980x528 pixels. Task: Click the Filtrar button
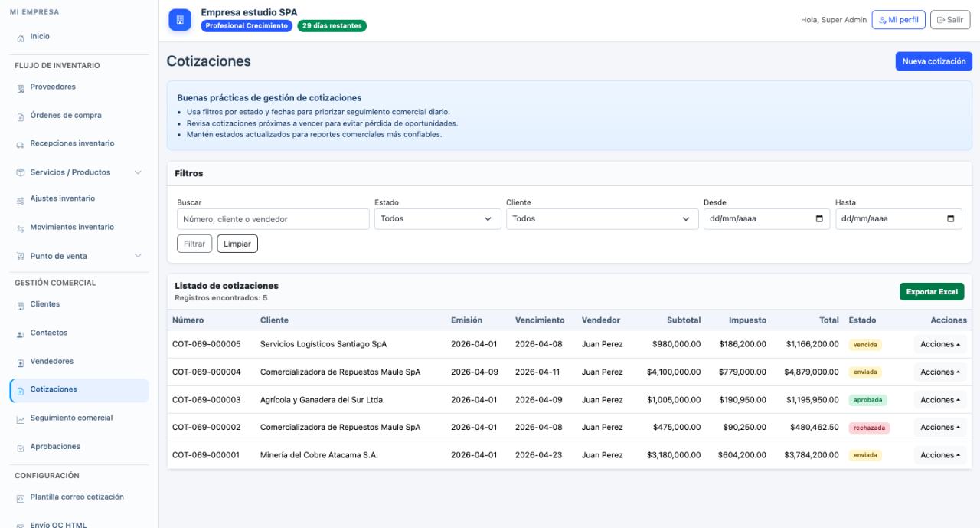point(194,244)
